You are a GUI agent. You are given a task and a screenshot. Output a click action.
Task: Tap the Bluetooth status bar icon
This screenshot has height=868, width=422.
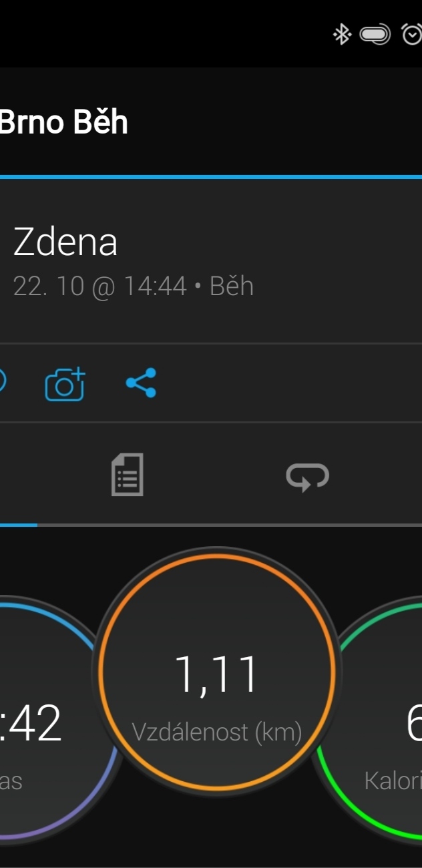342,34
